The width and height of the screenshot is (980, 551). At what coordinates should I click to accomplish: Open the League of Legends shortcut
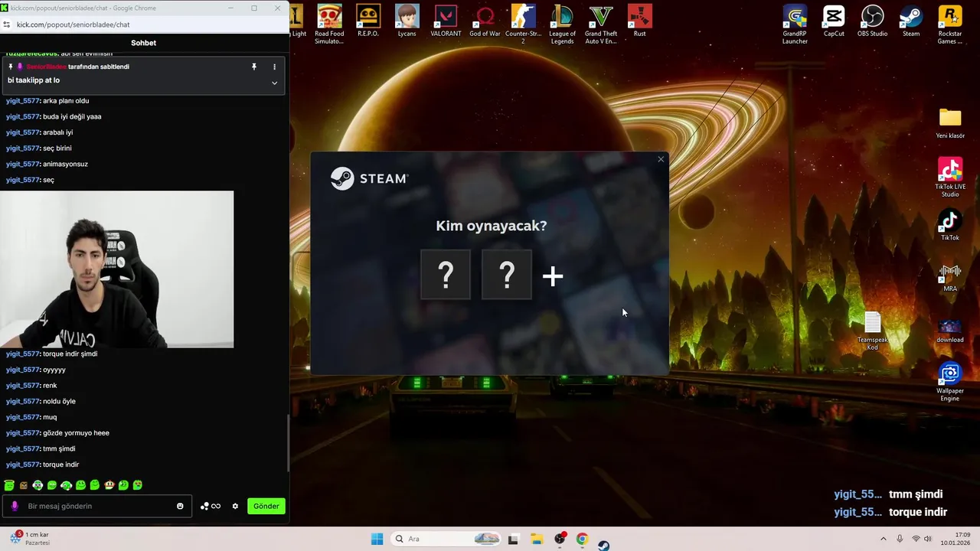click(563, 24)
